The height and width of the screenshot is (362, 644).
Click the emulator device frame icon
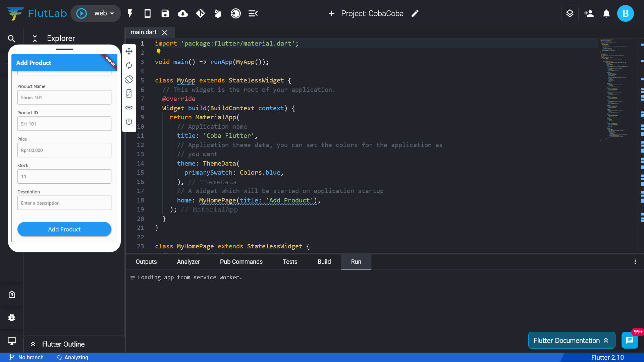[x=129, y=94]
